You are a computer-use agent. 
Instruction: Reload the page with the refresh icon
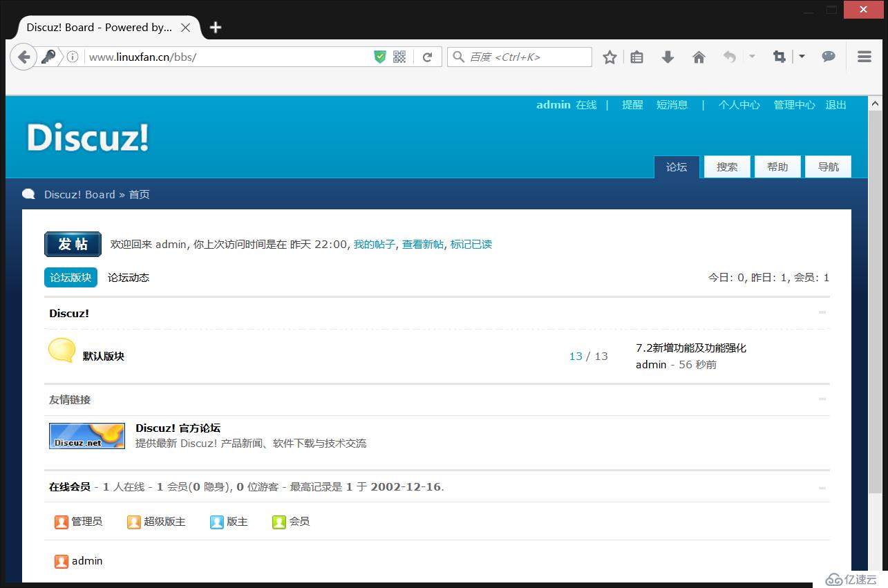428,57
